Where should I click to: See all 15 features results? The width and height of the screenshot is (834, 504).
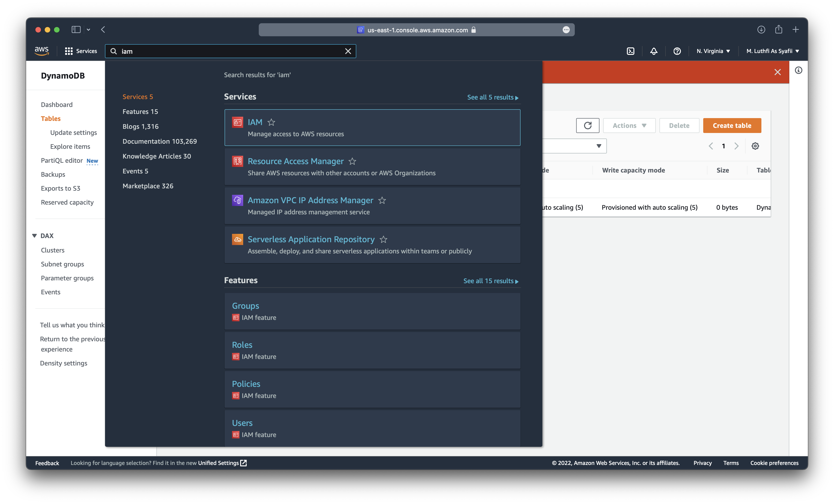(x=491, y=281)
